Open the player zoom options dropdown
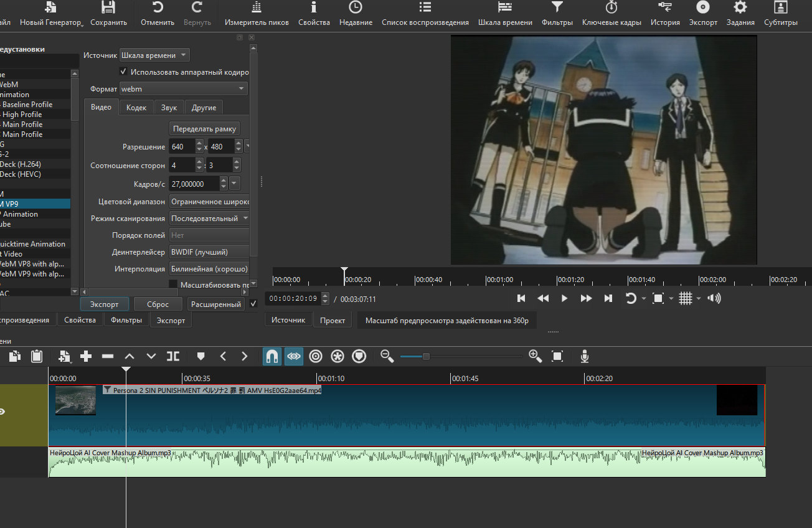 (671, 299)
